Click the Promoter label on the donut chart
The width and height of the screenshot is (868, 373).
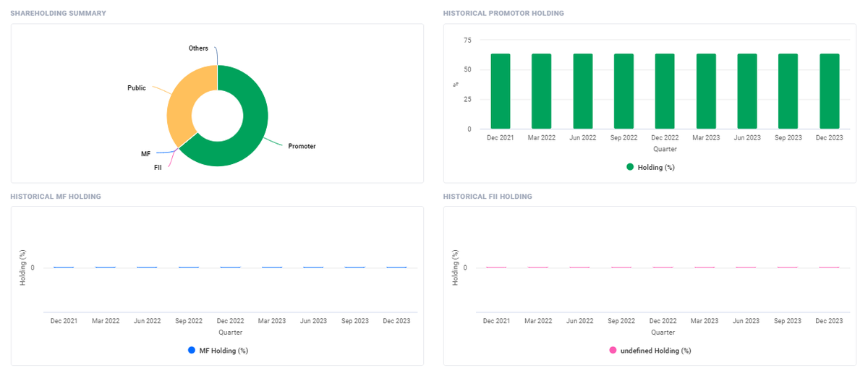tap(302, 146)
